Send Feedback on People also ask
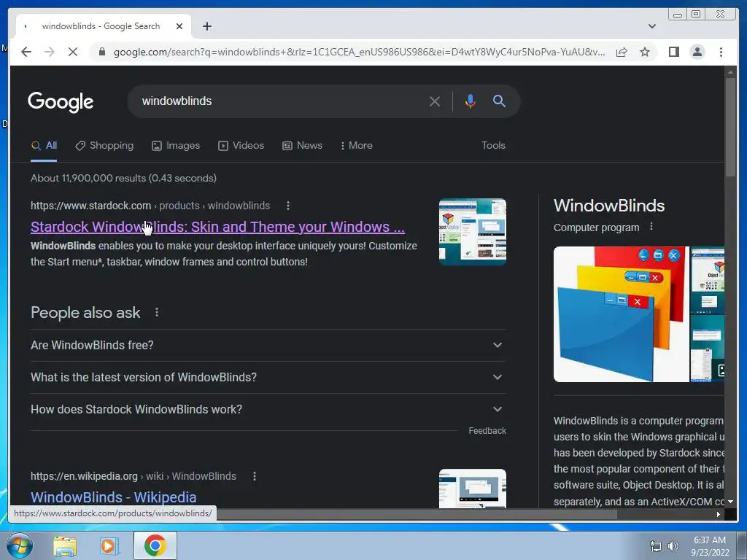The width and height of the screenshot is (747, 560). tap(487, 430)
